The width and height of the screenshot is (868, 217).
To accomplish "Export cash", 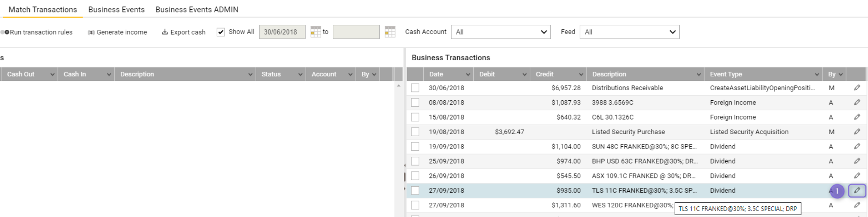I will click(184, 32).
